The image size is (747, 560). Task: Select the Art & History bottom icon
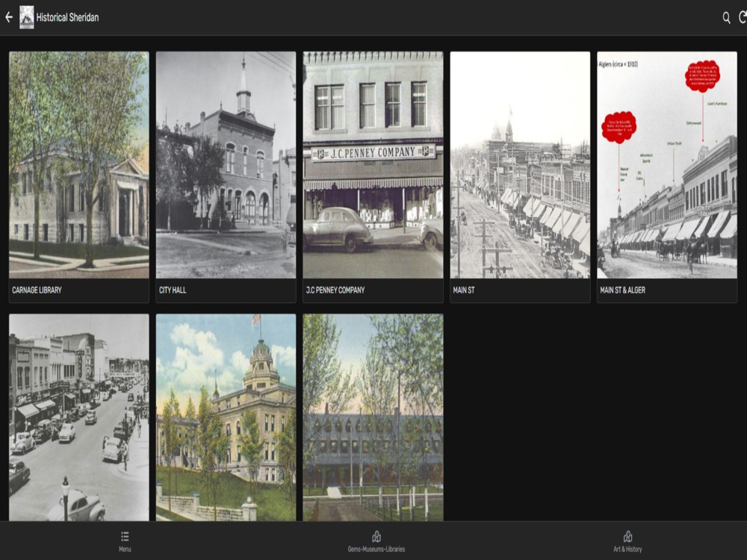point(627,536)
